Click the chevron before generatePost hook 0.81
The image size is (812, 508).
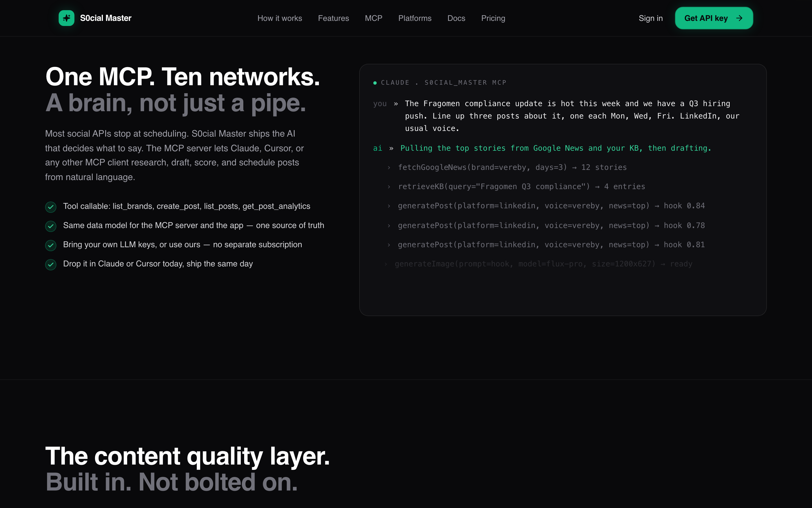click(x=389, y=245)
